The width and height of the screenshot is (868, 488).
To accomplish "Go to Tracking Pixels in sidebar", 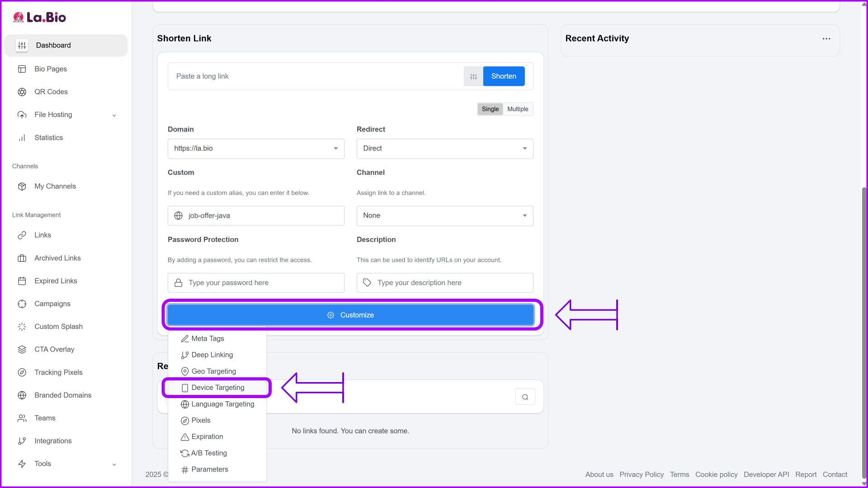I will click(x=58, y=372).
